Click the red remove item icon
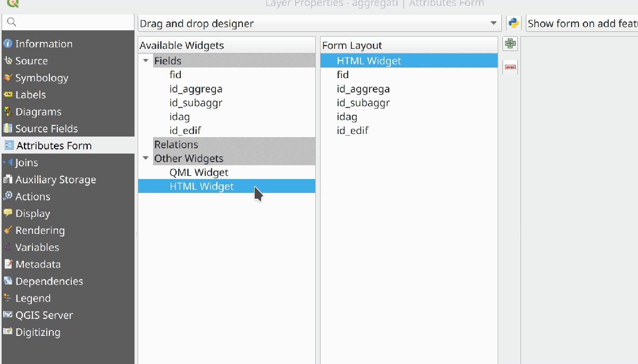638x364 pixels. point(510,67)
